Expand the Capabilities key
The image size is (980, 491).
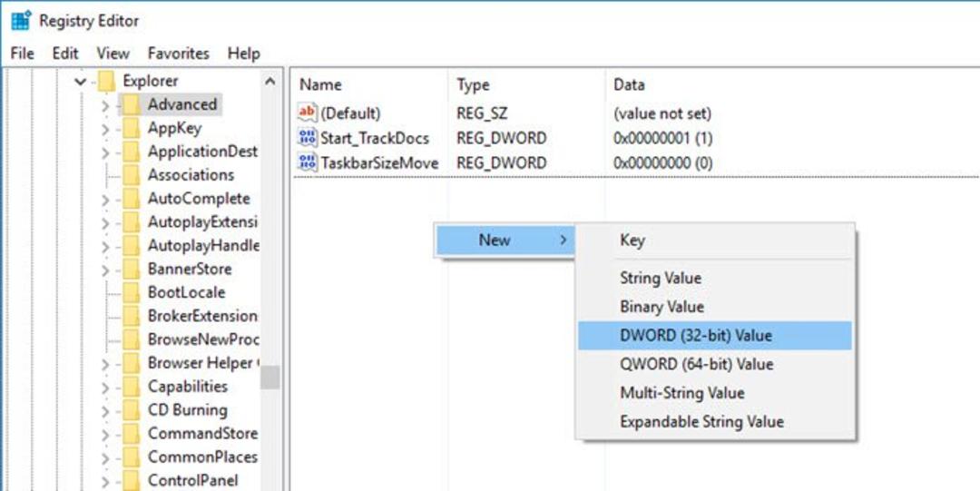(x=105, y=388)
